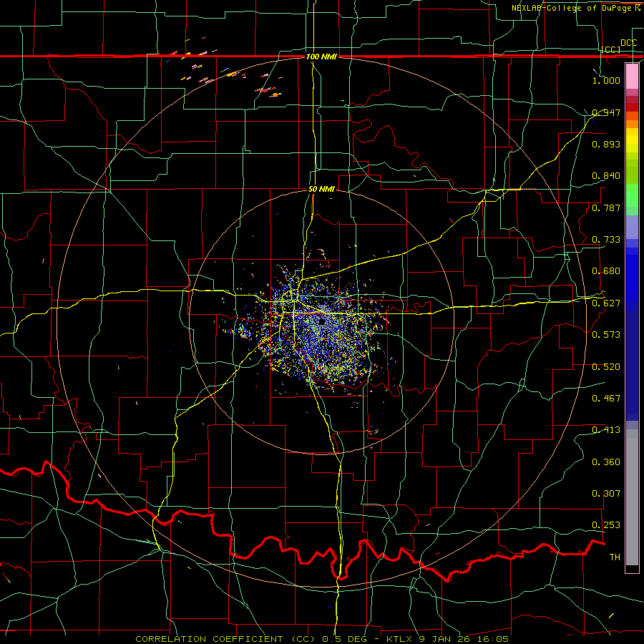Click the 0.360 scale value
The image size is (644, 644).
point(606,462)
